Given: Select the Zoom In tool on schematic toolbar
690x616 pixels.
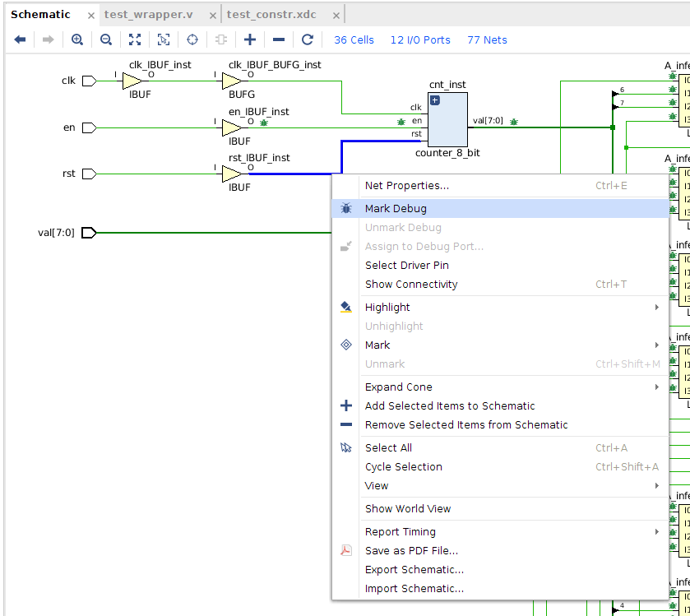Looking at the screenshot, I should point(77,39).
